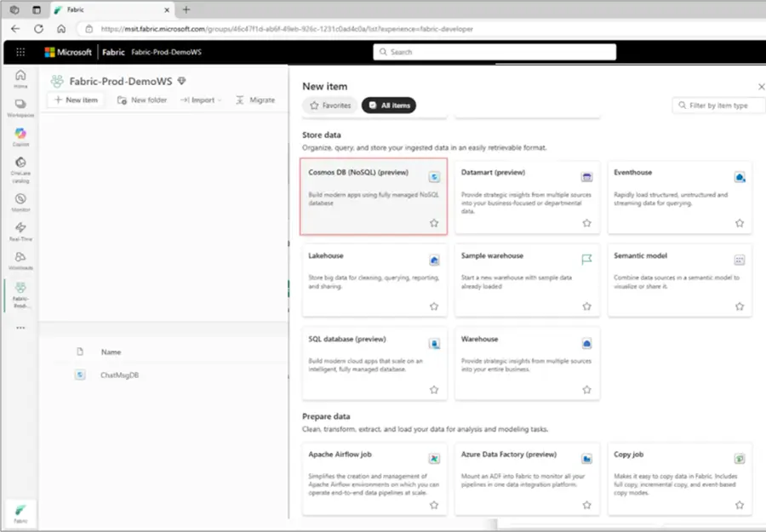Launch Copilot from the sidebar
Viewport: 766px width, 532px height.
pos(20,137)
